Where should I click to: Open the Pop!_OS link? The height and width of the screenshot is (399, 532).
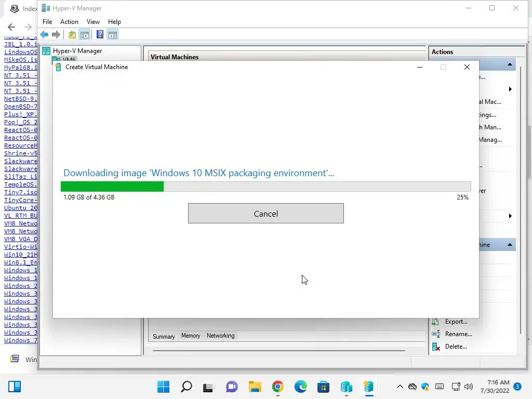21,122
